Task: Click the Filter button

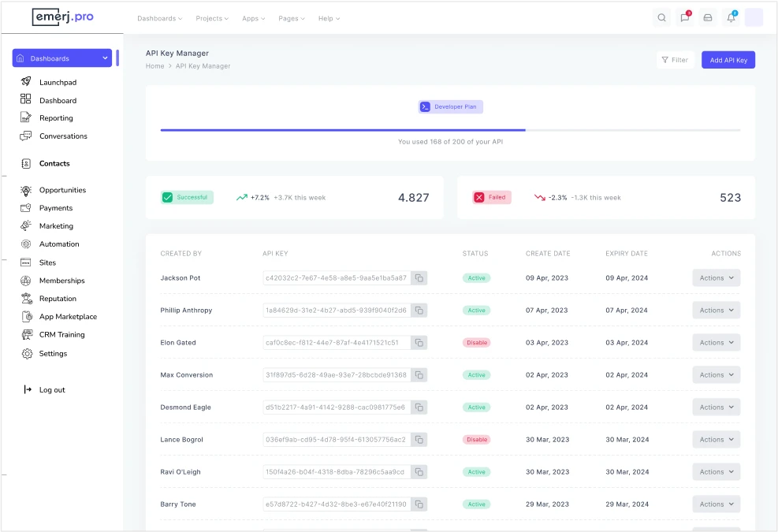Action: (675, 60)
